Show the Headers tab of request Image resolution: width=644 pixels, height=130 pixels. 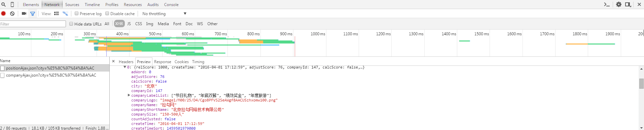click(126, 62)
